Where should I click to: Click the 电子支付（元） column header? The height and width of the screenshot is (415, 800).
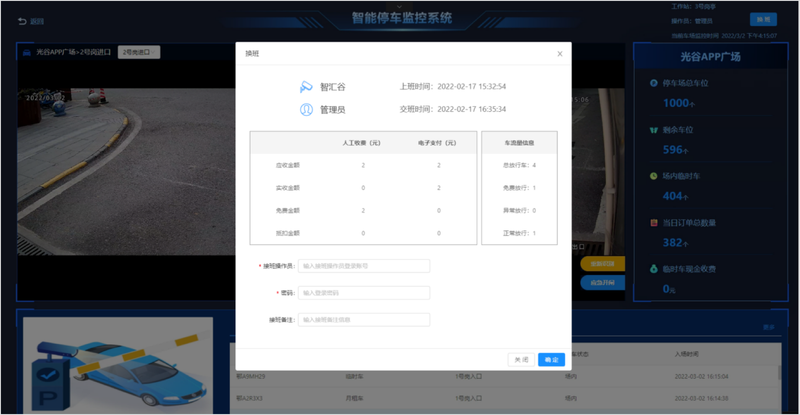[437, 143]
